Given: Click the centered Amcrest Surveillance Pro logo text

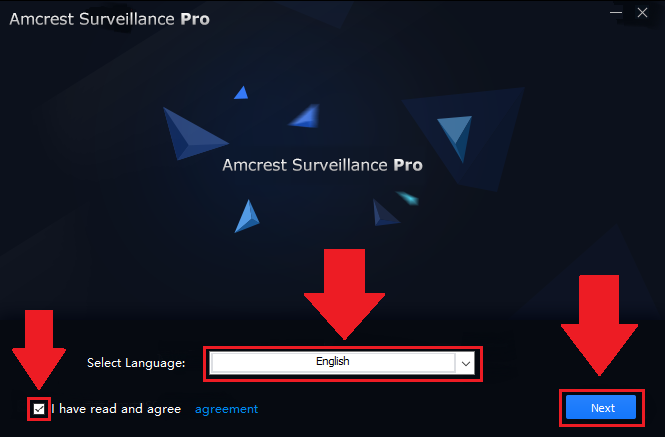Looking at the screenshot, I should 322,165.
